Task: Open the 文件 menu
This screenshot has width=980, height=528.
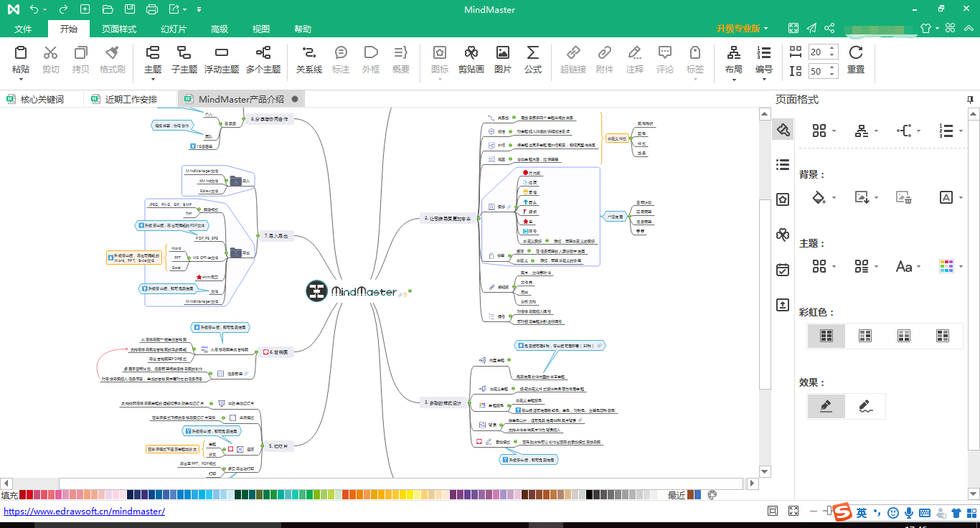Action: coord(24,29)
